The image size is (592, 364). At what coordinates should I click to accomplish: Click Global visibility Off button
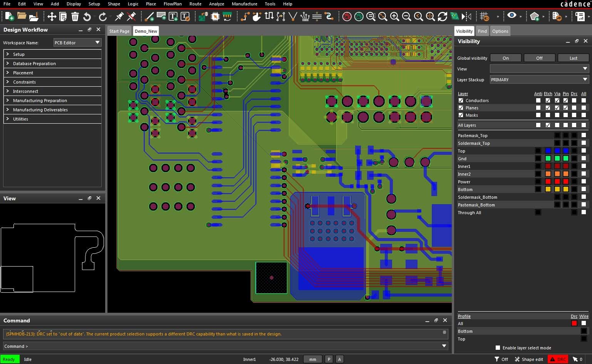(x=539, y=58)
